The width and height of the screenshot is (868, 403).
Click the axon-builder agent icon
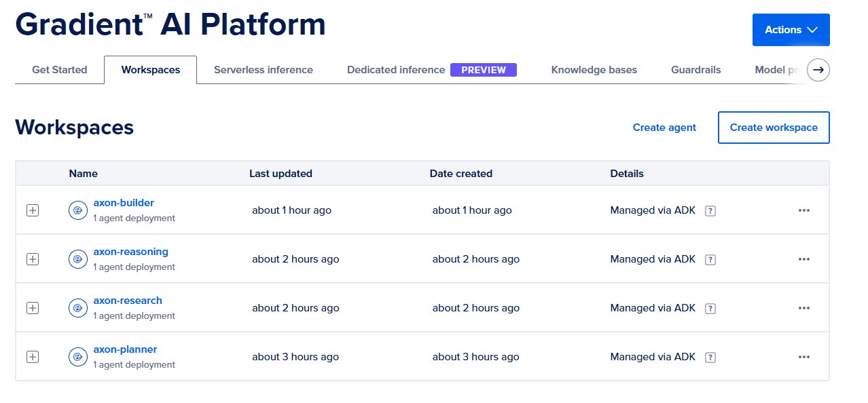point(78,210)
